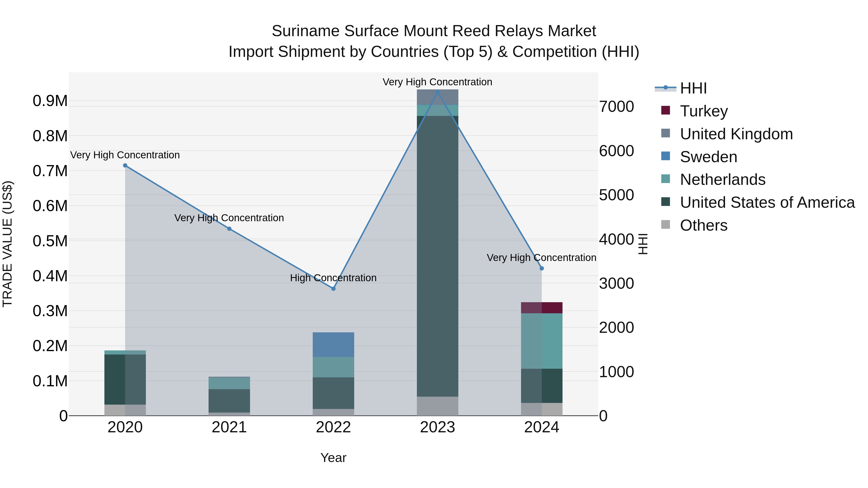Image resolution: width=868 pixels, height=488 pixels.
Task: Toggle the Others legend entry
Action: (694, 225)
